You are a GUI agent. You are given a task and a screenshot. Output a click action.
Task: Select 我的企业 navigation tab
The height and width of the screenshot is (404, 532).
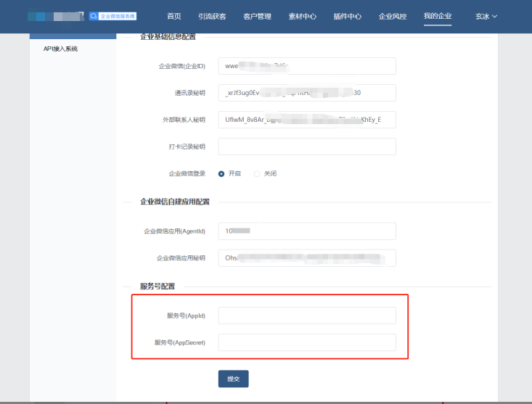coord(438,16)
